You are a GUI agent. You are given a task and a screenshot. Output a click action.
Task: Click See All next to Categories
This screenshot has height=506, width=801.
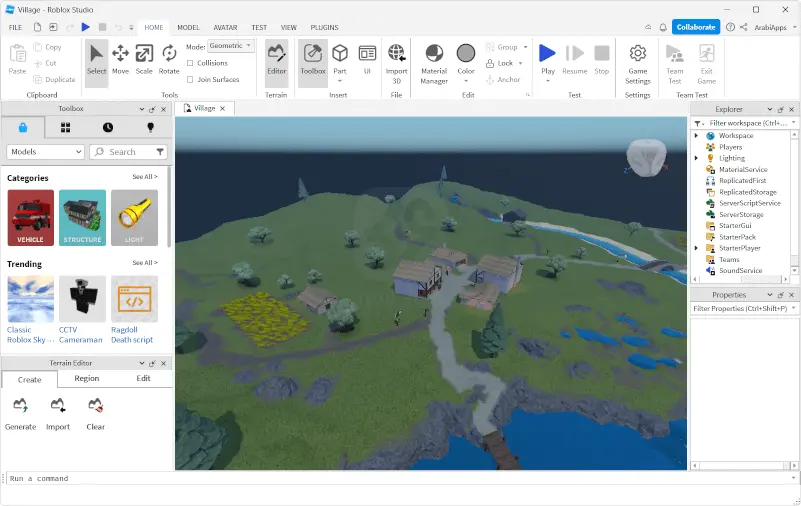coord(144,177)
